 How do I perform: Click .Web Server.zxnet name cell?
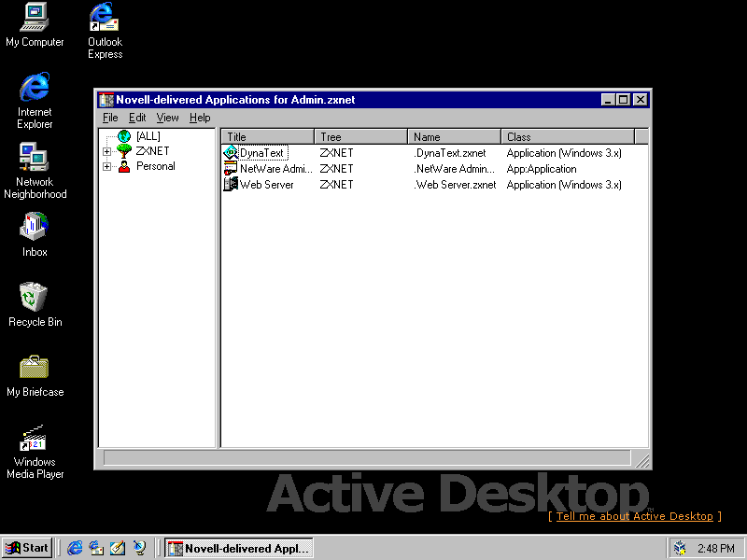[x=455, y=184]
